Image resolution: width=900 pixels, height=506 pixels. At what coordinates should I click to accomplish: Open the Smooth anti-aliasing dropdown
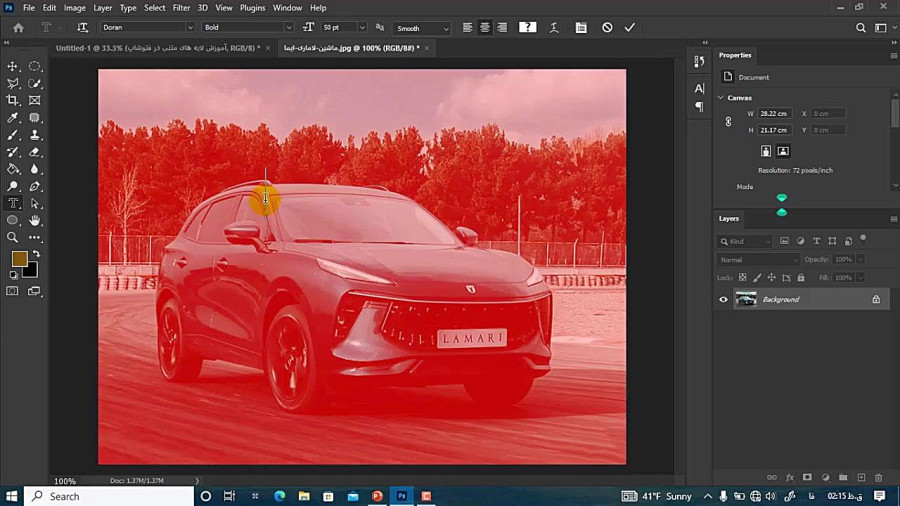(445, 28)
